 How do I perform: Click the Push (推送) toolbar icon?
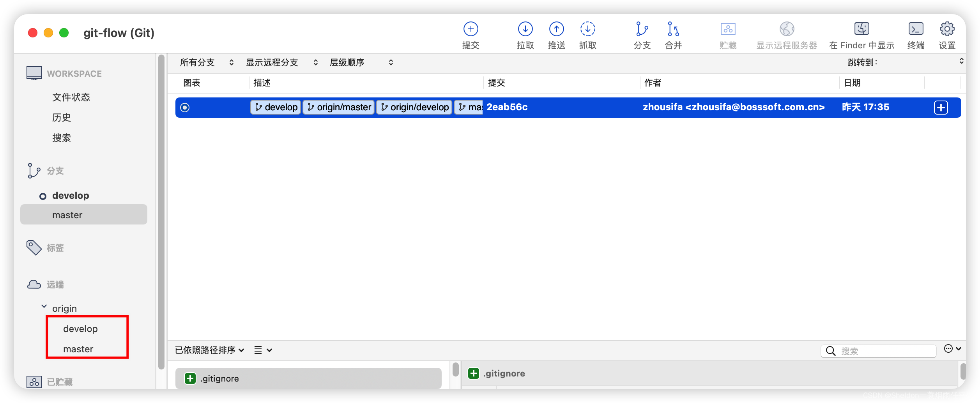point(556,29)
